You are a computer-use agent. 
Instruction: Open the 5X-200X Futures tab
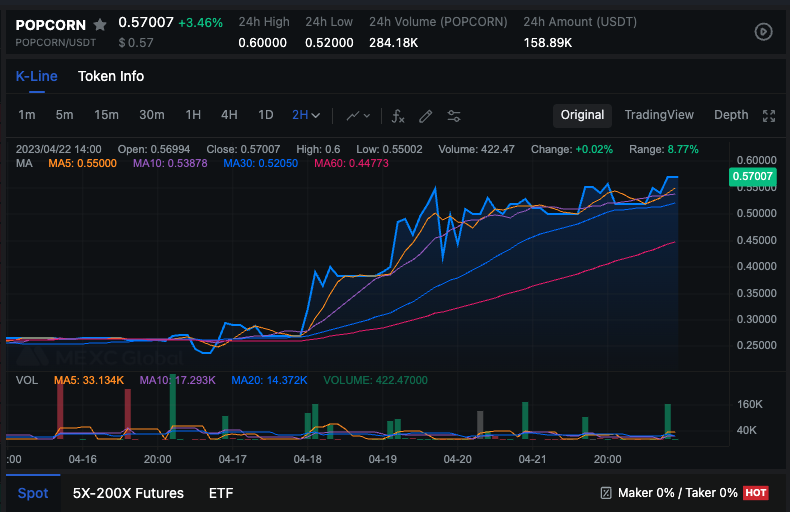[128, 493]
